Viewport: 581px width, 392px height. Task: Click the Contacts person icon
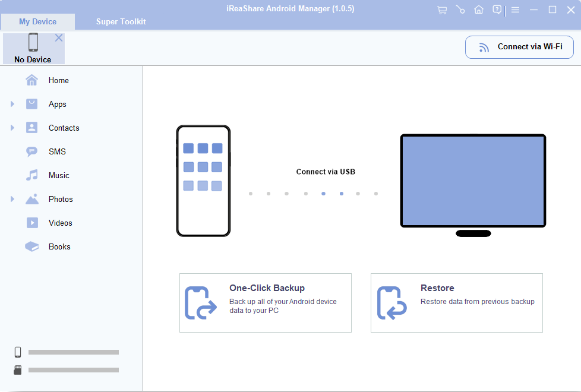tap(32, 128)
